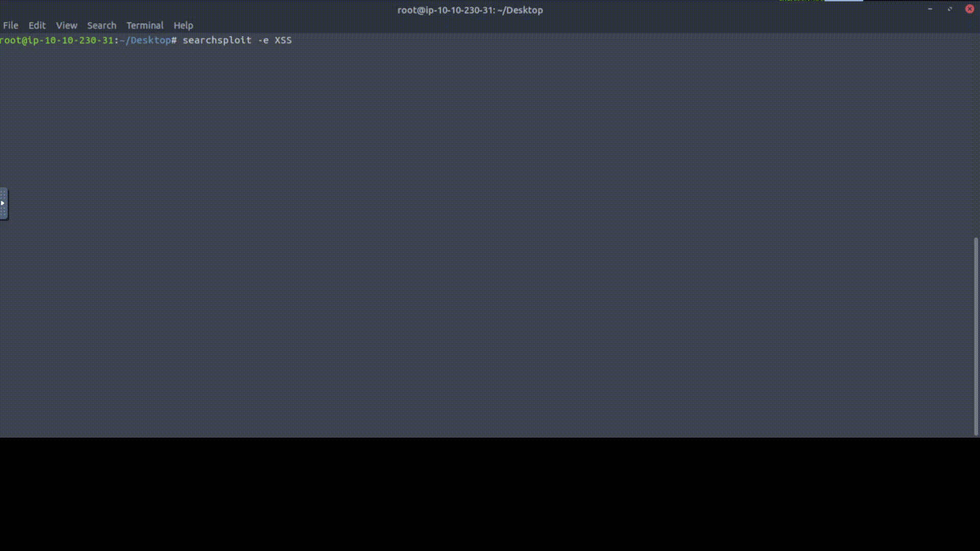Minimize the terminal window
980x551 pixels.
(x=930, y=9)
